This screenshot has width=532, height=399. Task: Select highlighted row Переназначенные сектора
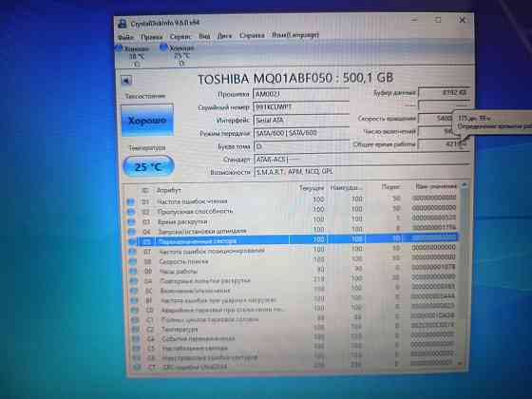[294, 240]
